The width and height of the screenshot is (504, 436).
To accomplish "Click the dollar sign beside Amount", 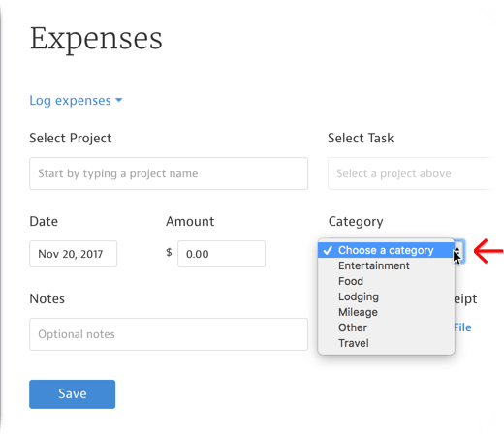I will coord(169,252).
